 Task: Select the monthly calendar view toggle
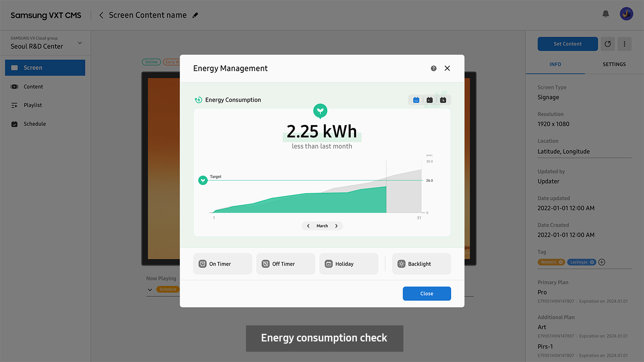[416, 100]
